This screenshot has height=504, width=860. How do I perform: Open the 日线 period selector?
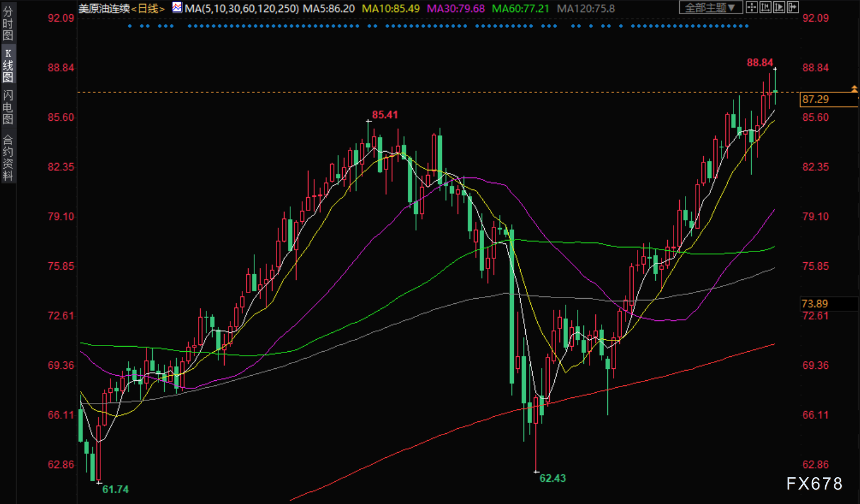[148, 9]
